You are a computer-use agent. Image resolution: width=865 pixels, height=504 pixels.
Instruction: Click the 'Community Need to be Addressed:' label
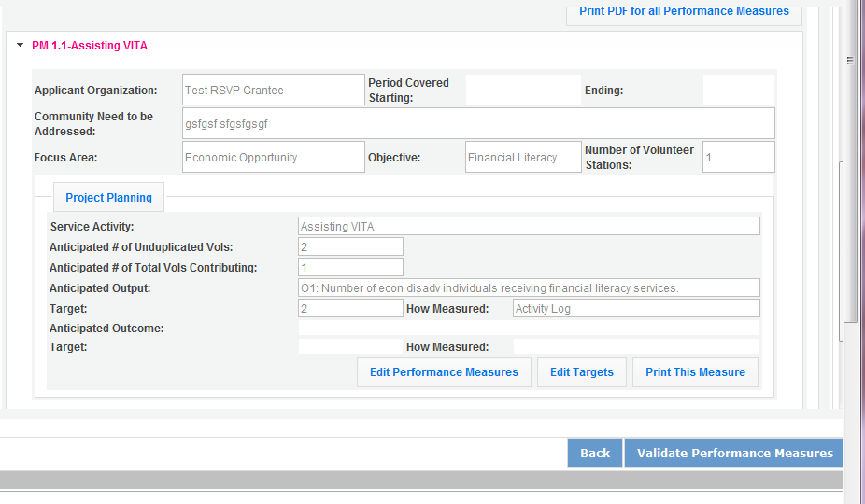(x=93, y=123)
